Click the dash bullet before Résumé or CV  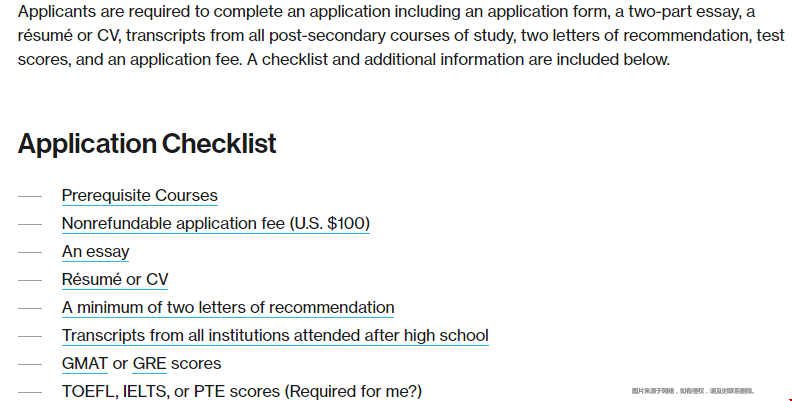point(30,280)
